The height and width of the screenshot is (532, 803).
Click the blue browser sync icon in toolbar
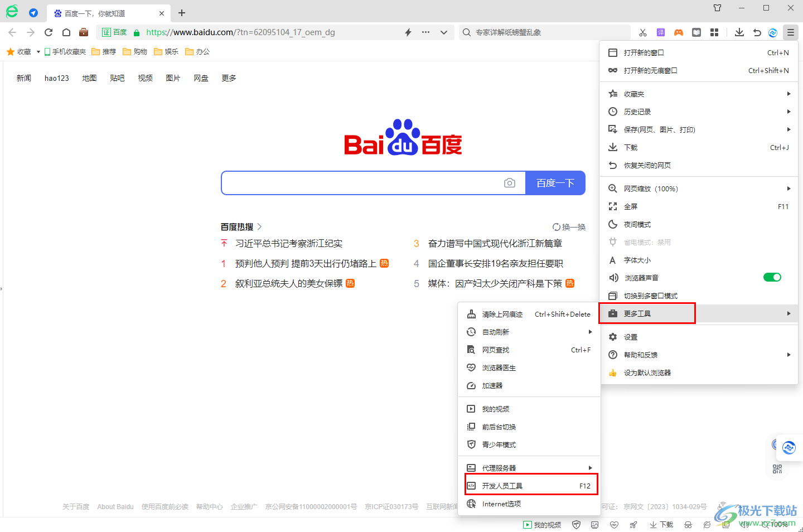[773, 32]
